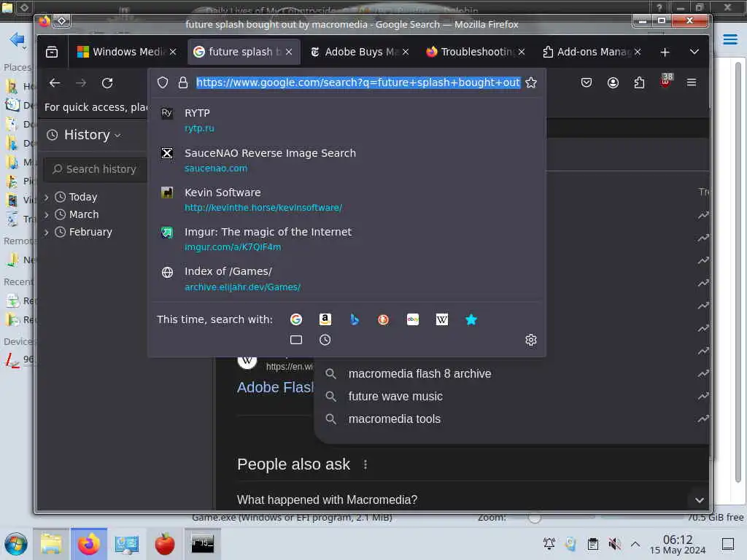Screen dimensions: 747x560
Task: Search this time with Wikipedia icon
Action: 441,319
